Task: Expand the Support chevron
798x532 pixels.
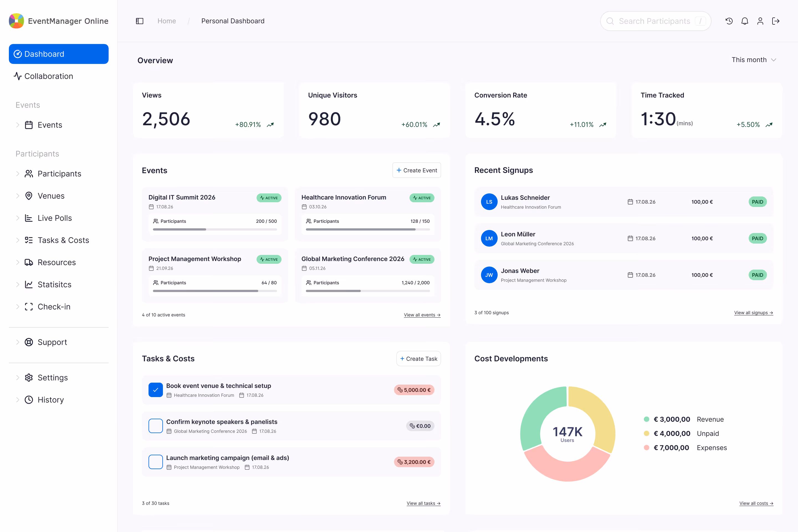Action: coord(18,342)
